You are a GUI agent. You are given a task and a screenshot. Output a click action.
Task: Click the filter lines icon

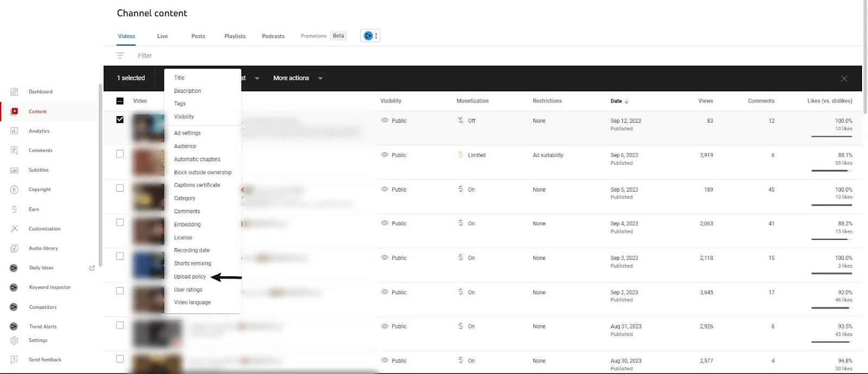pos(120,56)
